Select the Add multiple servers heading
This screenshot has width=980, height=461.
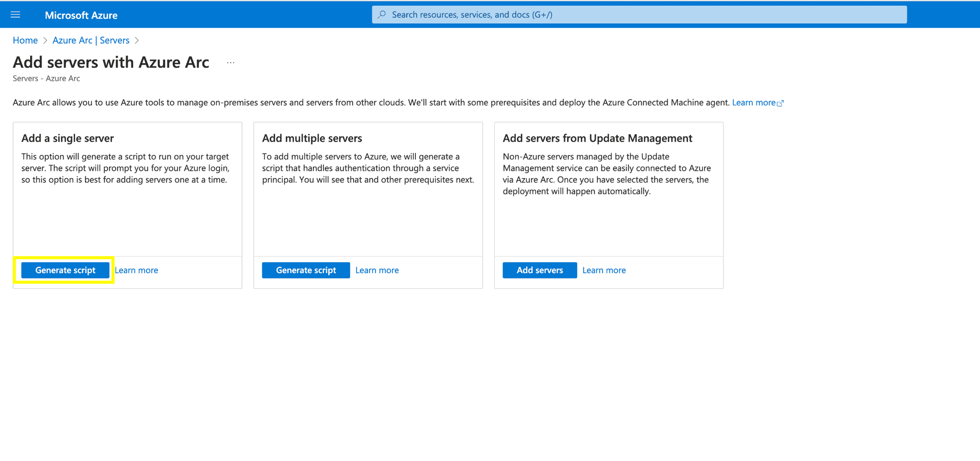point(312,138)
